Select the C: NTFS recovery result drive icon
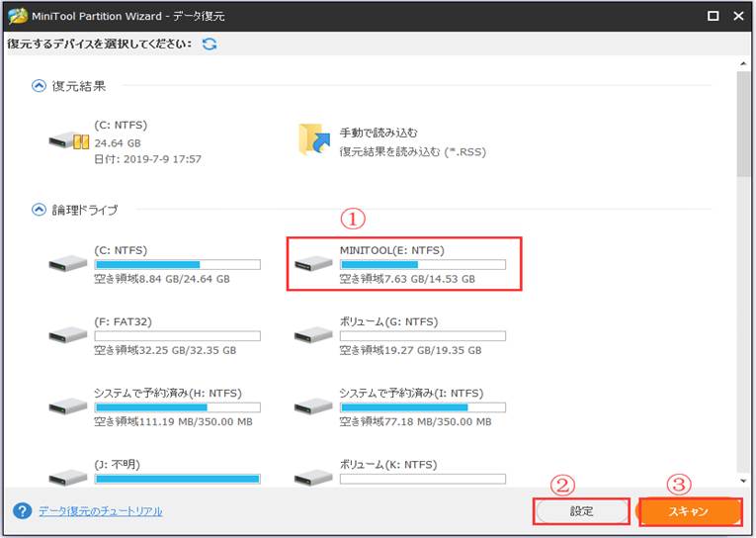756x538 pixels. (68, 140)
